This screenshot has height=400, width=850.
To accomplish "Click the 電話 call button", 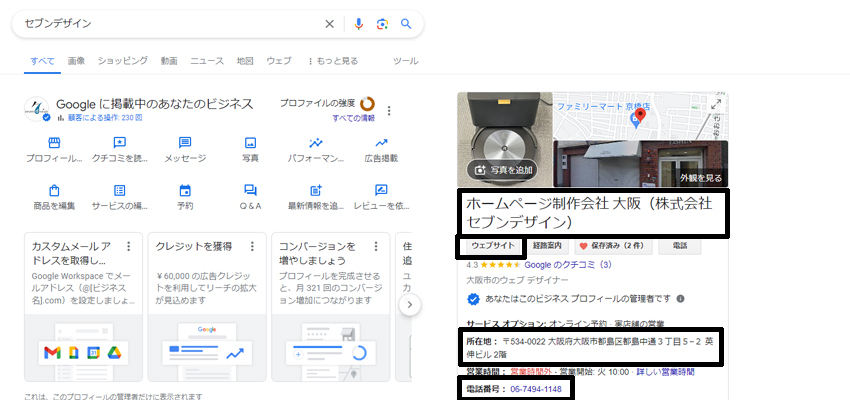I will [680, 246].
